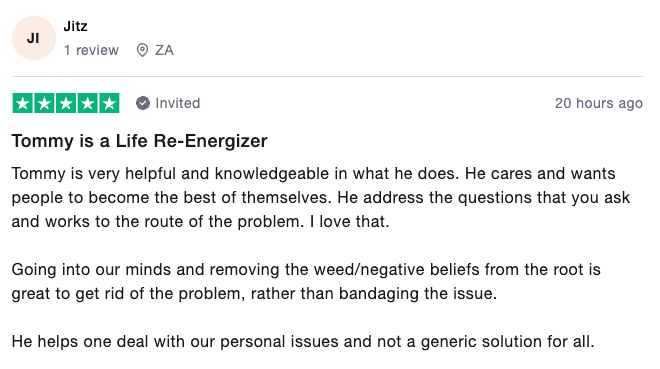The image size is (660, 369).
Task: Click the third green star
Action: pyautogui.click(x=66, y=103)
